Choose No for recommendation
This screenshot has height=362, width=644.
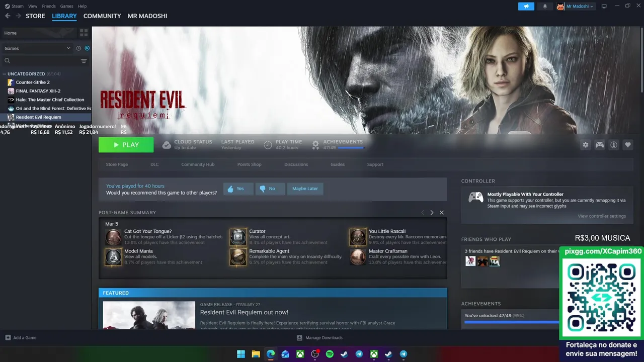[270, 189]
